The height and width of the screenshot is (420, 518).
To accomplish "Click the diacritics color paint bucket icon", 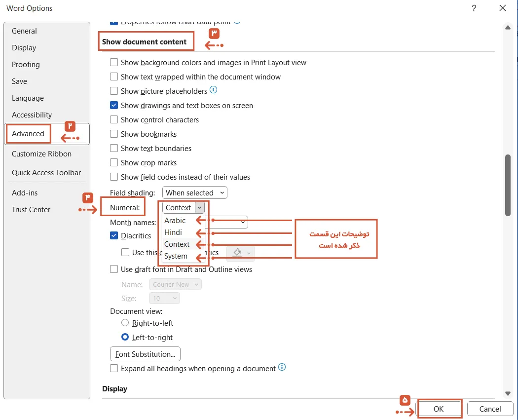I will (x=237, y=253).
